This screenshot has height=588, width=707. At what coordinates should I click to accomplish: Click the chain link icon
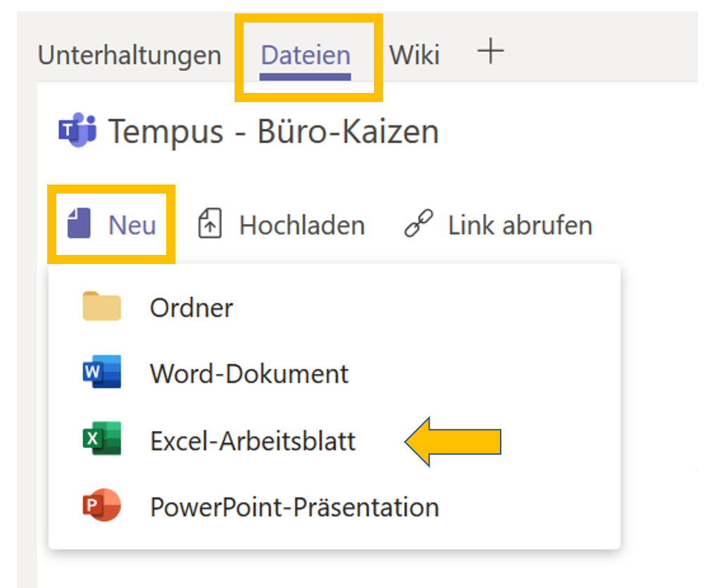(418, 223)
